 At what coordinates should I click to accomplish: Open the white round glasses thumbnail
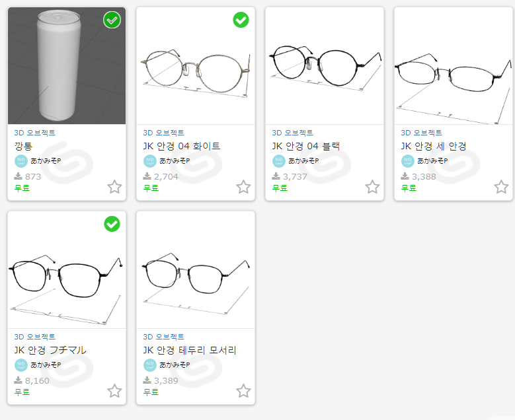tap(196, 65)
